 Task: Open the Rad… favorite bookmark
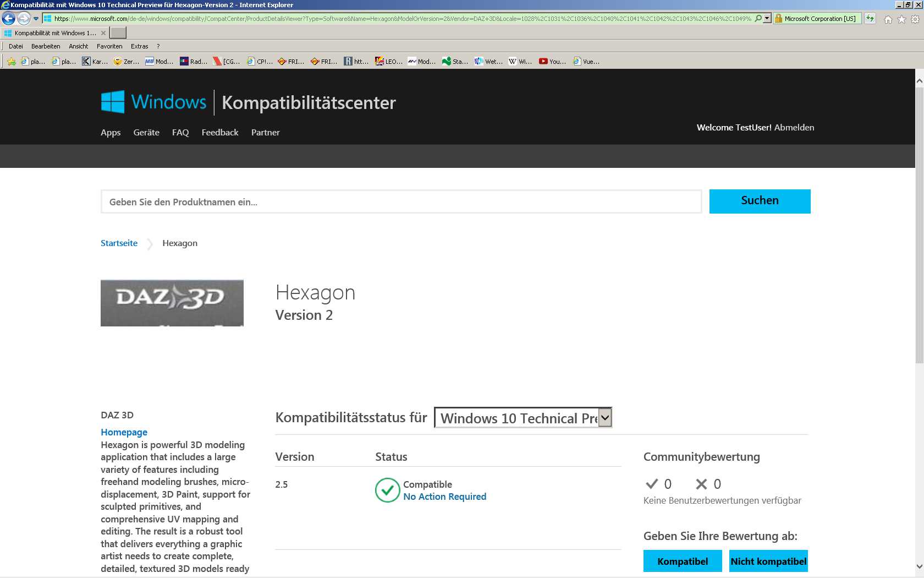(x=194, y=62)
